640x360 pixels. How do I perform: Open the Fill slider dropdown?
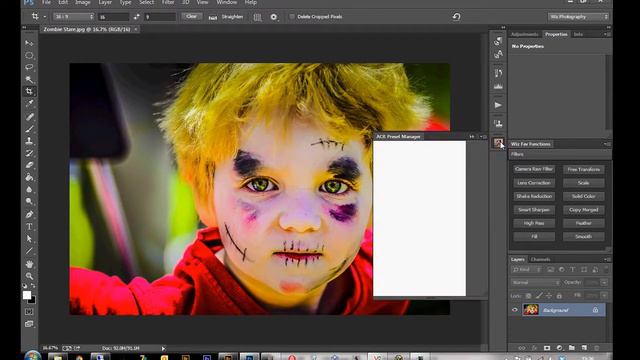tap(604, 295)
